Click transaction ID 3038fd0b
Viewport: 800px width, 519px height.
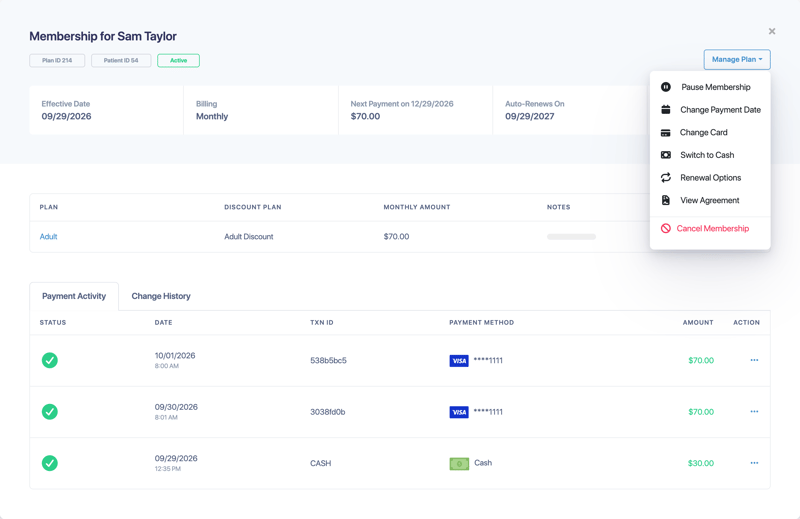(328, 412)
